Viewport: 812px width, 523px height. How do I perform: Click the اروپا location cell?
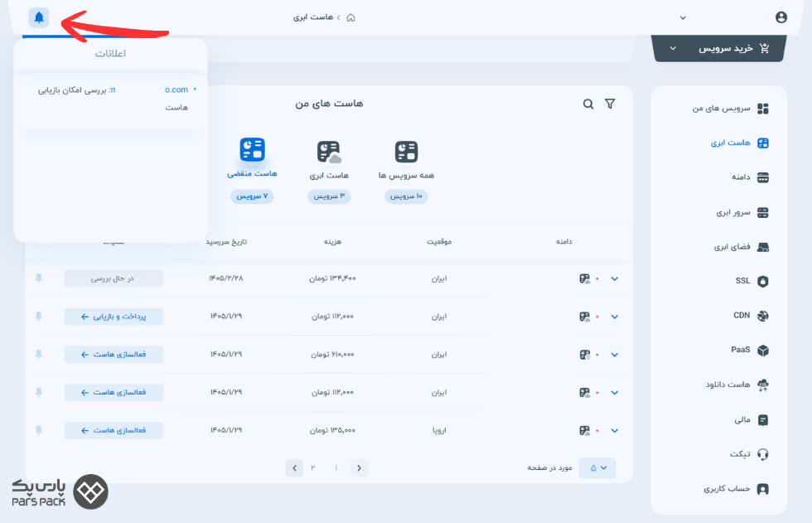pos(439,430)
